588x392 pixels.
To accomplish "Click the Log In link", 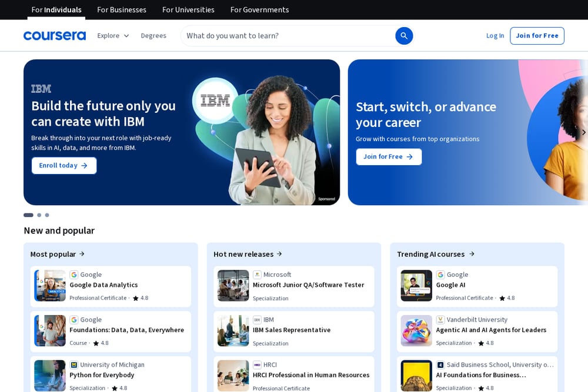I will click(495, 36).
